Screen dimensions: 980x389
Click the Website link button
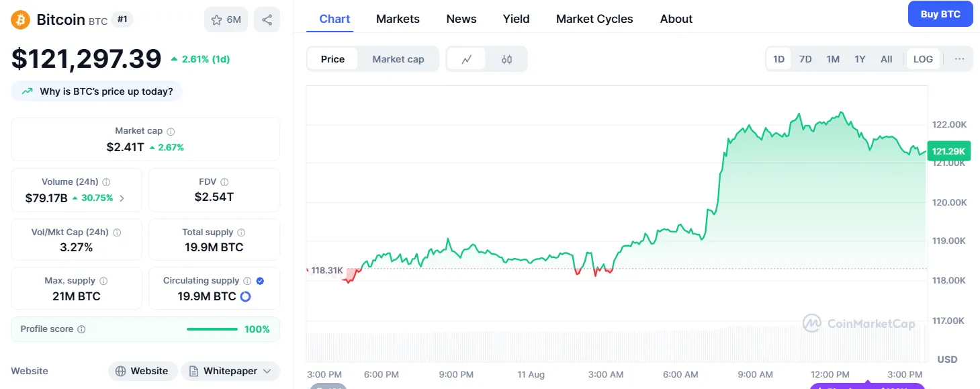(x=142, y=371)
